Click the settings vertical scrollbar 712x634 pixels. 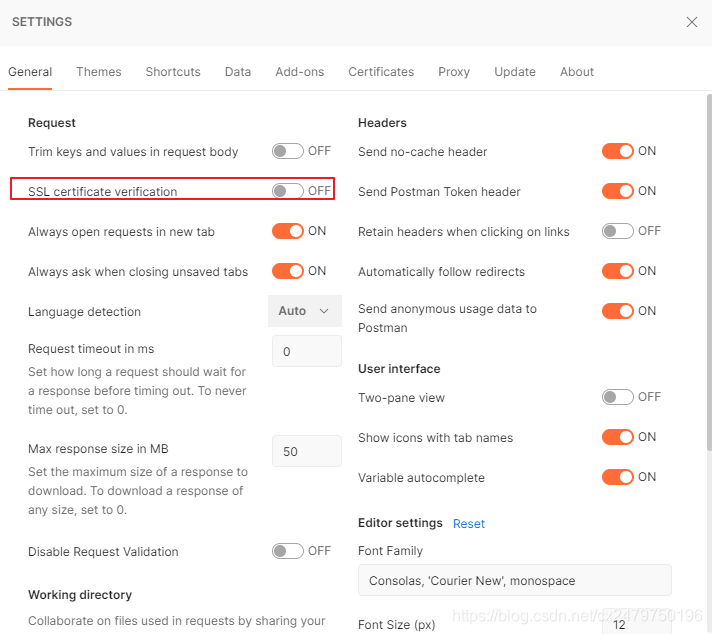pyautogui.click(x=709, y=272)
